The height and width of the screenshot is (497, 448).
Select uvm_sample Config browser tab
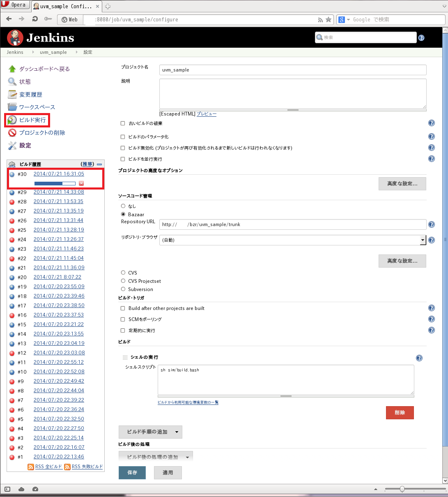pyautogui.click(x=67, y=6)
